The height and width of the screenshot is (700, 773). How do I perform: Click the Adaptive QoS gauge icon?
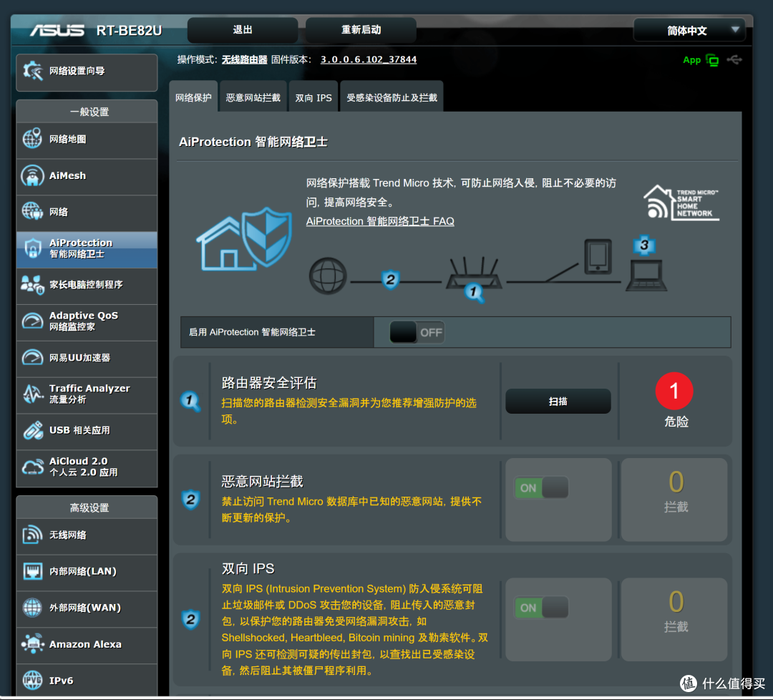(32, 321)
